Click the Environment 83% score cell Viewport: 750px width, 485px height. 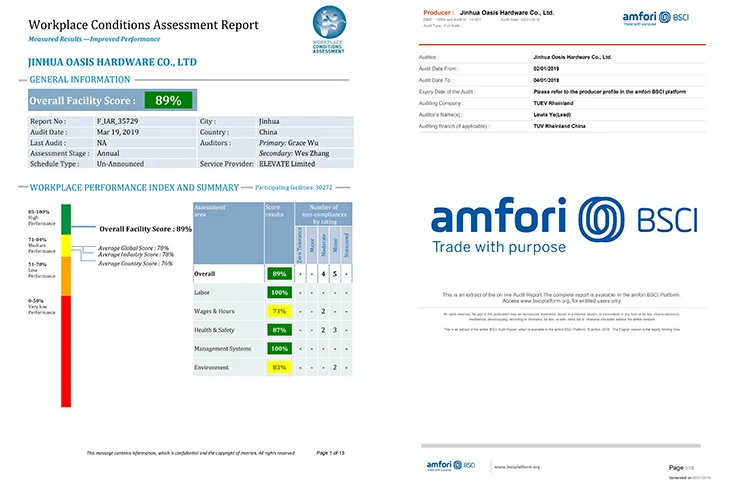pos(279,367)
